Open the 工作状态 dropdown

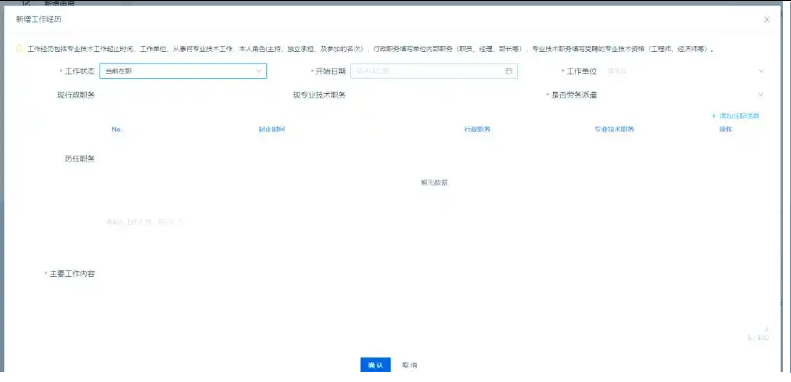pos(183,71)
